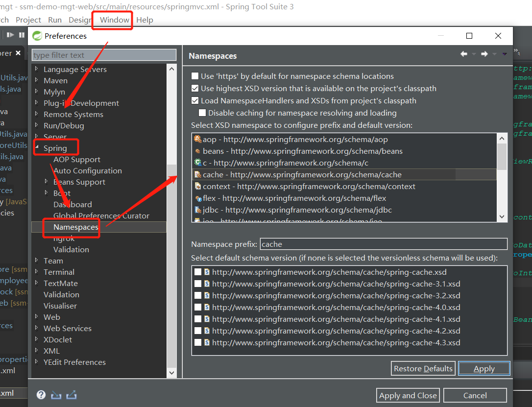Viewport: 532px width, 407px height.
Task: Open the Window menu
Action: pos(114,20)
